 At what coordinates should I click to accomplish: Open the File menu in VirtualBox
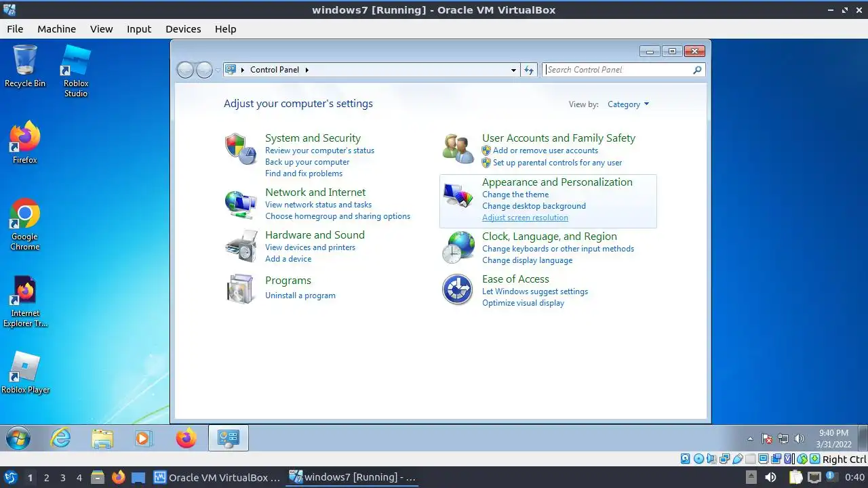pos(15,29)
